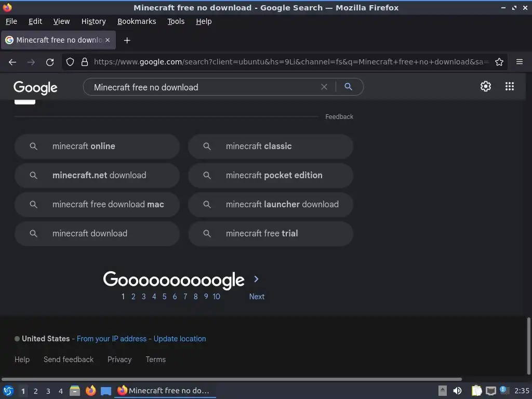Select the Minecraft free no download tab
Image resolution: width=532 pixels, height=399 pixels.
59,40
